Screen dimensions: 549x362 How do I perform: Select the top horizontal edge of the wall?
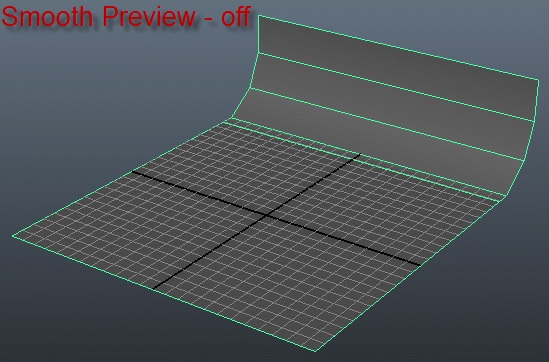[398, 48]
